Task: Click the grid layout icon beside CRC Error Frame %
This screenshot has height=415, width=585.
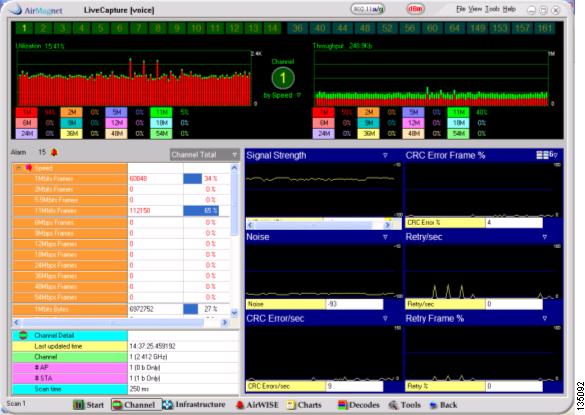Action: (x=542, y=155)
